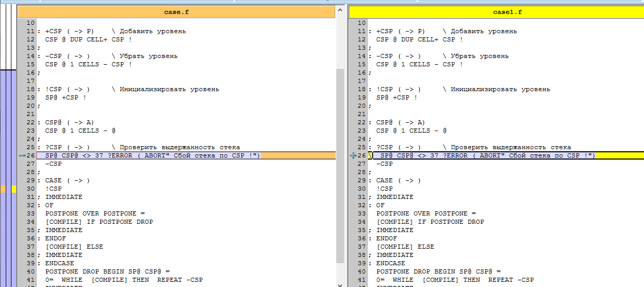The image size is (644, 287).
Task: Click line number 39 in the right gutter
Action: coord(361,263)
